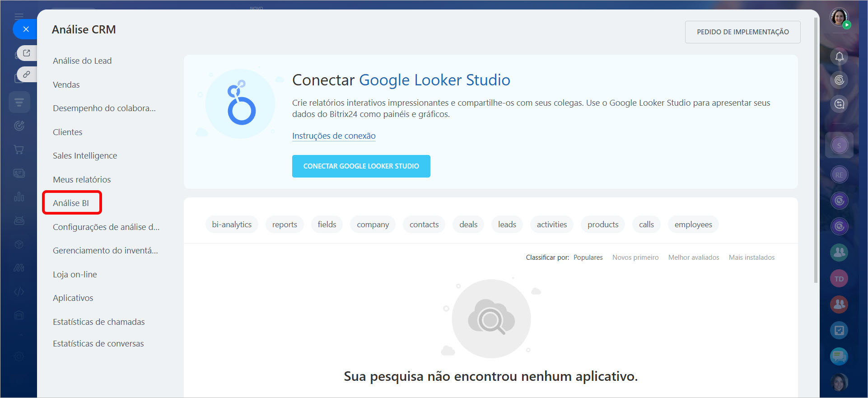Close the Análise CRM slider panel
This screenshot has width=868, height=398.
[26, 29]
